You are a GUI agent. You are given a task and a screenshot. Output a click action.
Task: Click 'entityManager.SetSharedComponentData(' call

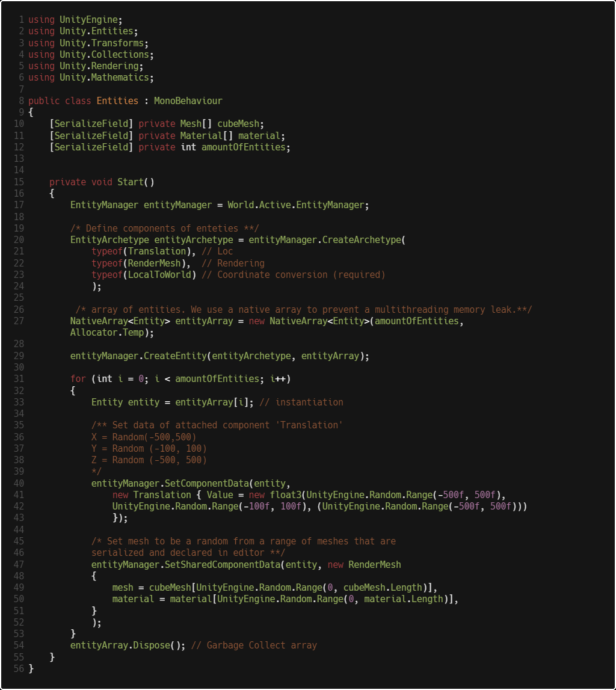click(x=188, y=565)
